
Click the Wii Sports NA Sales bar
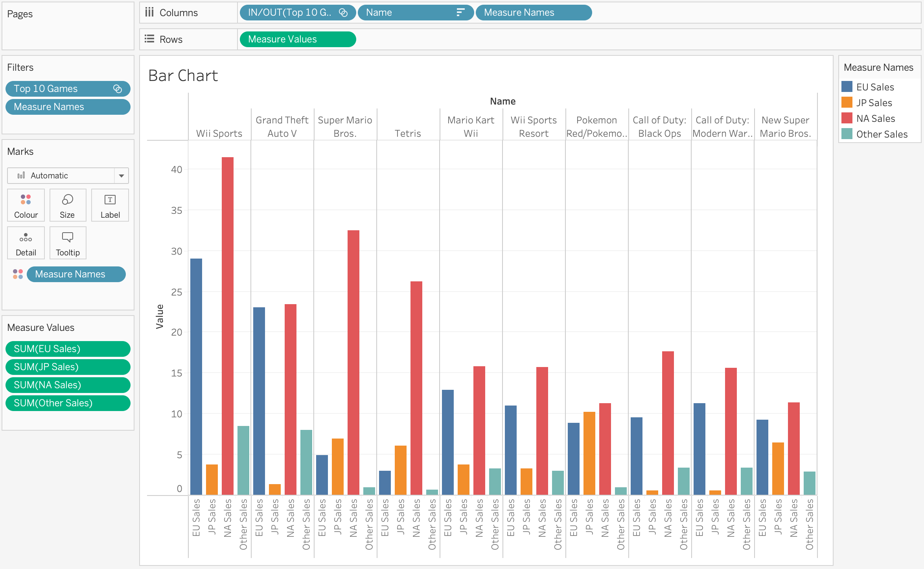(228, 326)
